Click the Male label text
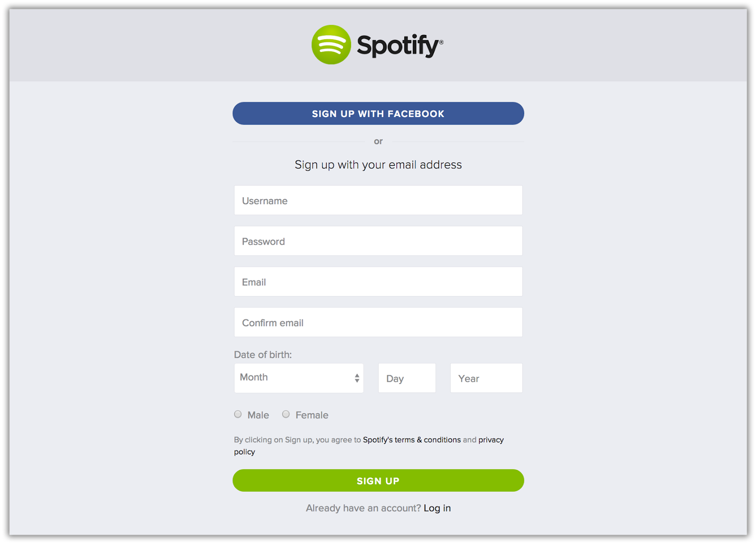Viewport: 756px width, 544px height. click(258, 415)
